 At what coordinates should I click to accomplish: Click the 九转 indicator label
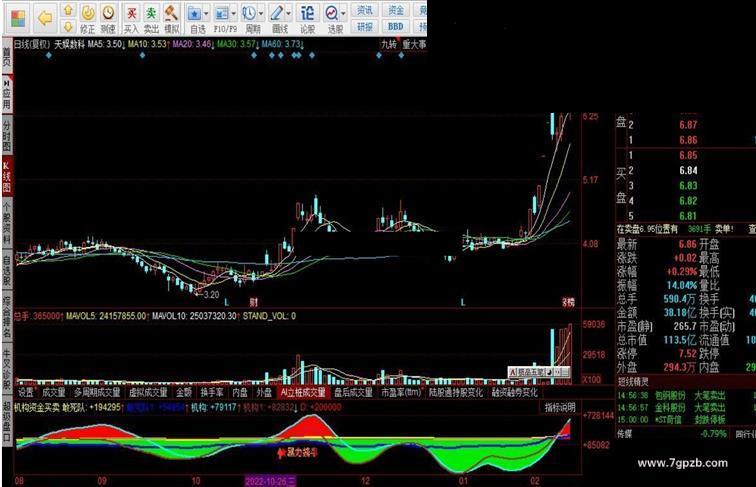tap(389, 44)
